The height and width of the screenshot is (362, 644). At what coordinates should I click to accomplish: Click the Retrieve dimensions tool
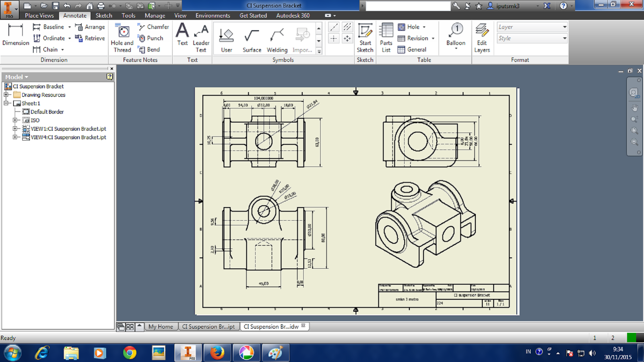[90, 38]
